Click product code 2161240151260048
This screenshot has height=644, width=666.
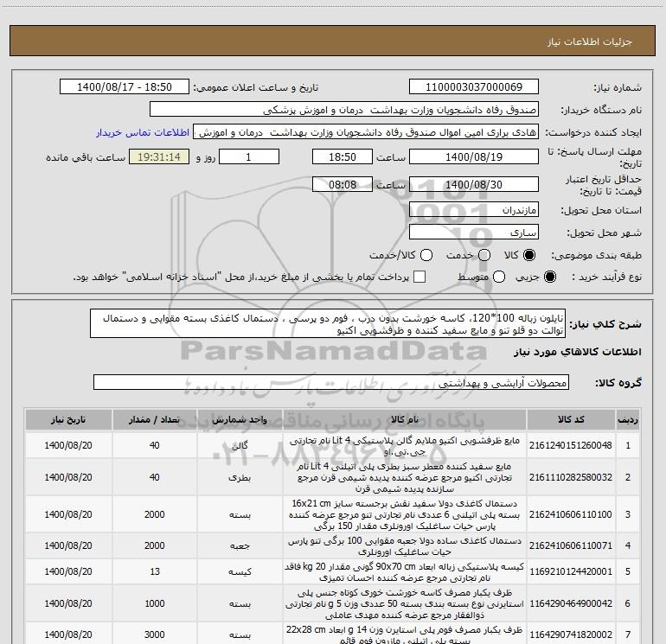pyautogui.click(x=571, y=445)
